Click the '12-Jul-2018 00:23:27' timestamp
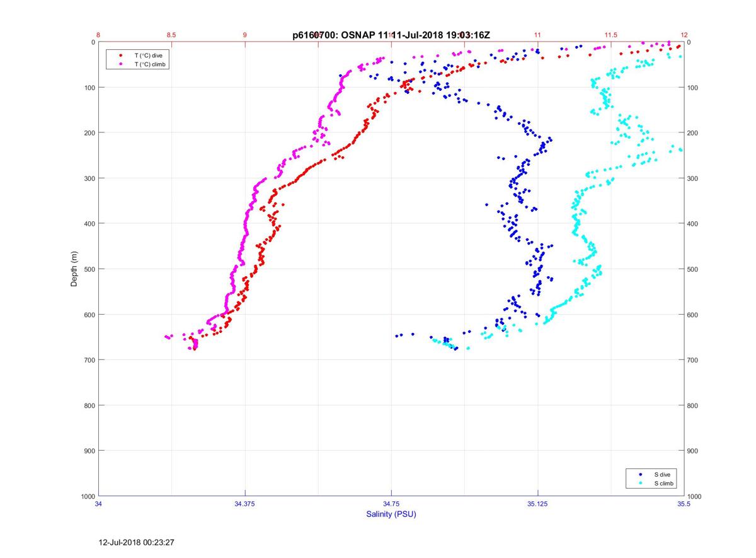 (137, 542)
